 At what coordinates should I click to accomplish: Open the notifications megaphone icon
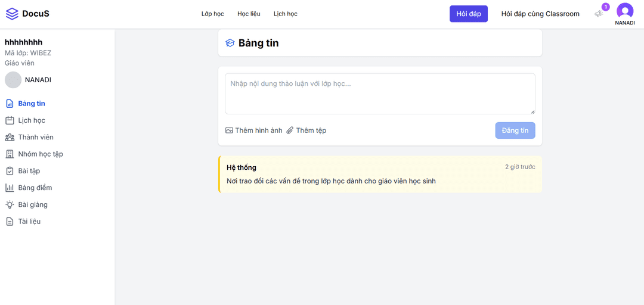pyautogui.click(x=599, y=14)
